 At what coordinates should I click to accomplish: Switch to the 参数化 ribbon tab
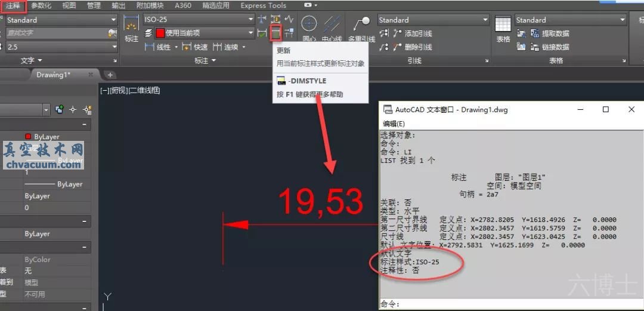pyautogui.click(x=41, y=5)
